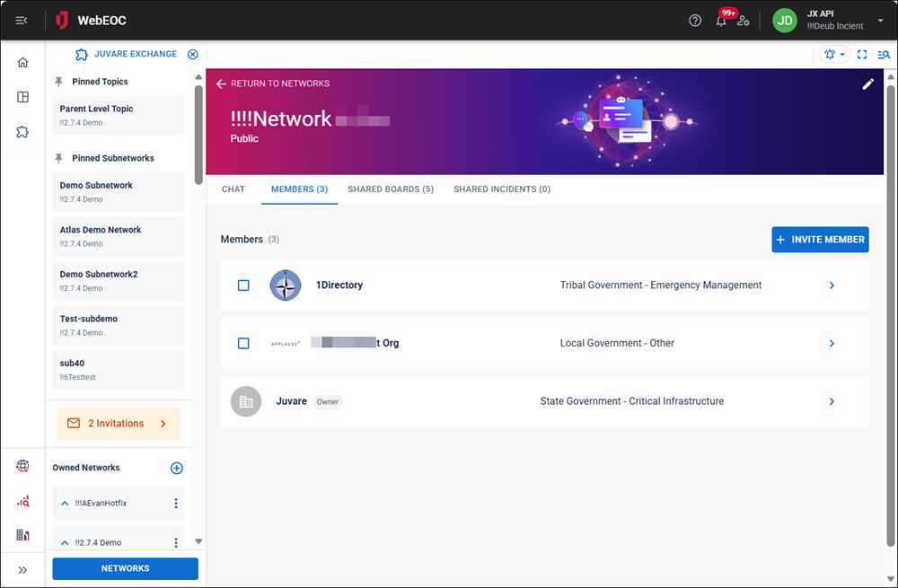898x588 pixels.
Task: Edit network with pencil icon
Action: click(868, 84)
